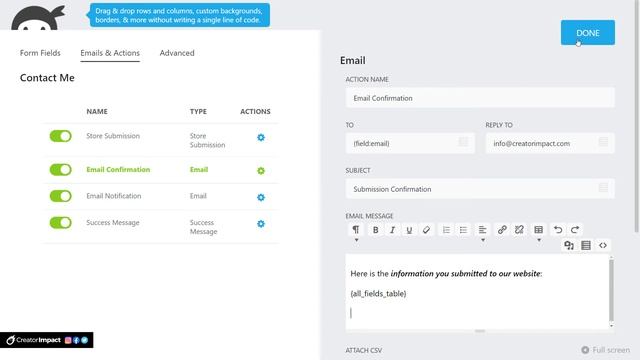Click the ATTACH CSV label
Screen dimensions: 640x360
(x=364, y=350)
